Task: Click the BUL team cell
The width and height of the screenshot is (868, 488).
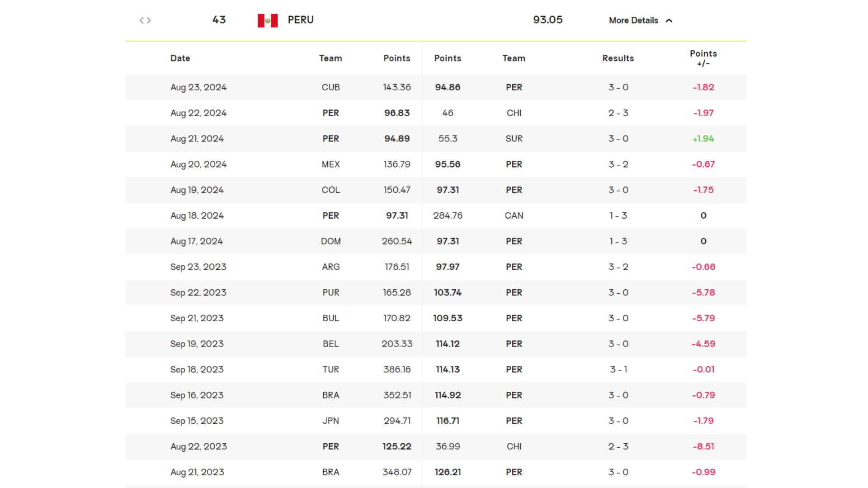Action: tap(330, 319)
